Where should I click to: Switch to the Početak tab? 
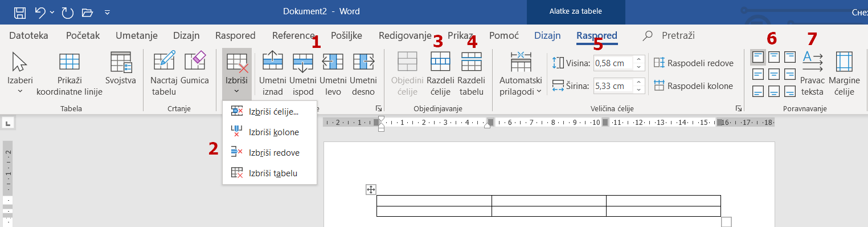click(83, 35)
